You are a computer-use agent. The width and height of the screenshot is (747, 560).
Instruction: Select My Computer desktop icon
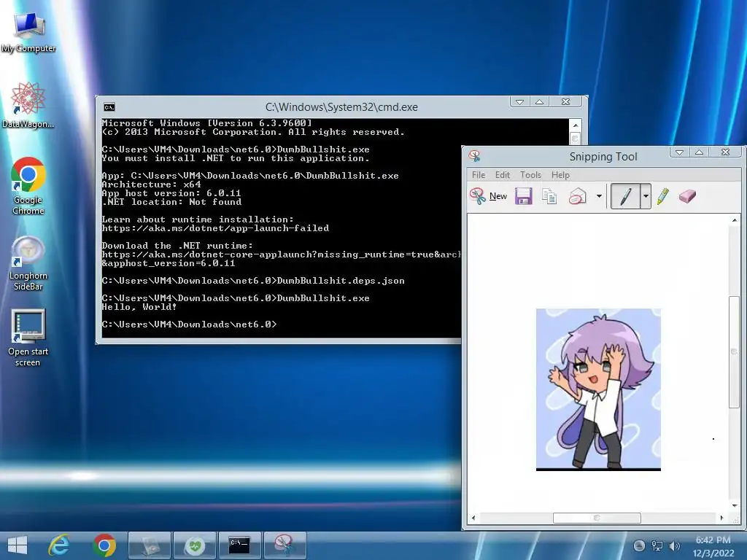[x=28, y=32]
